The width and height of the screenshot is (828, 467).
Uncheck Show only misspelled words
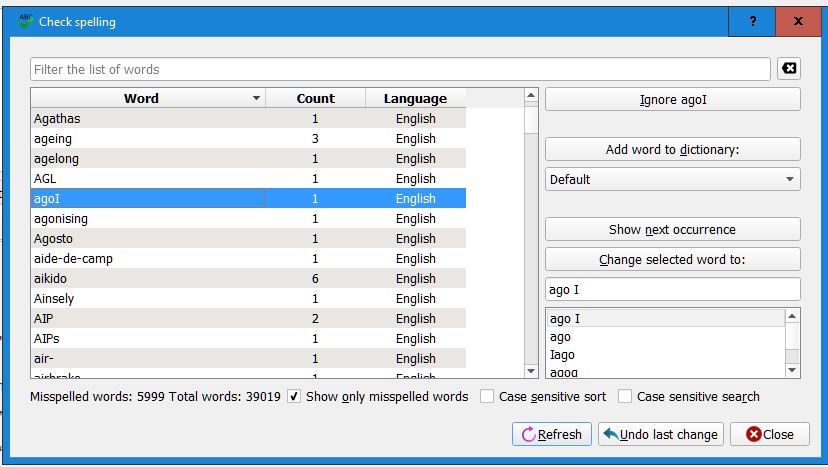tap(294, 397)
